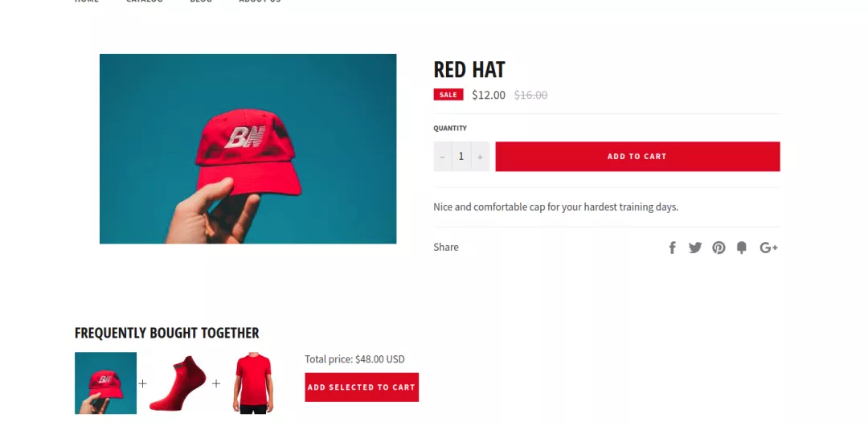Image resolution: width=868 pixels, height=426 pixels.
Task: Share the product on Facebook
Action: pyautogui.click(x=672, y=248)
